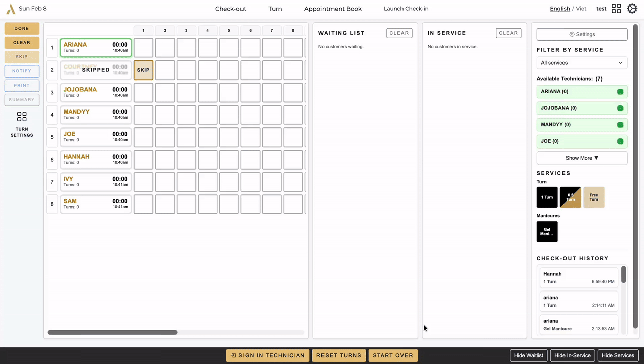The width and height of the screenshot is (644, 364).
Task: Open the gear settings icon in top bar
Action: 632,9
